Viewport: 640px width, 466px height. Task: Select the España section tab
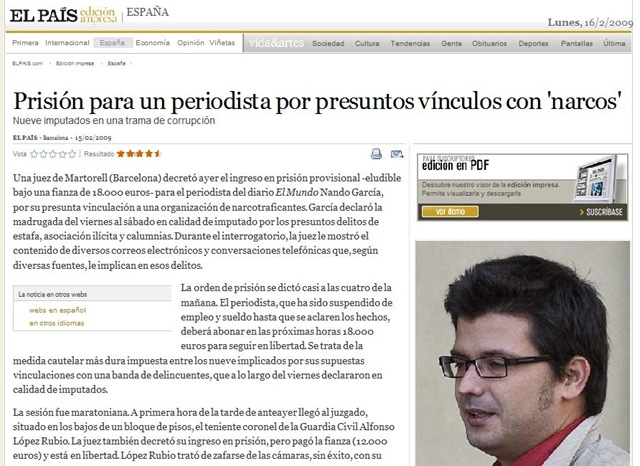(x=113, y=43)
